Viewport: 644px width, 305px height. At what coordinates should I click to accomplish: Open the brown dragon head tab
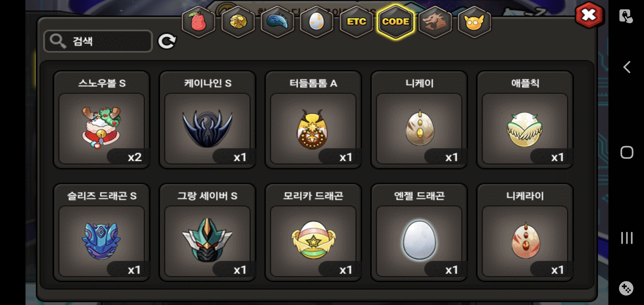(435, 22)
